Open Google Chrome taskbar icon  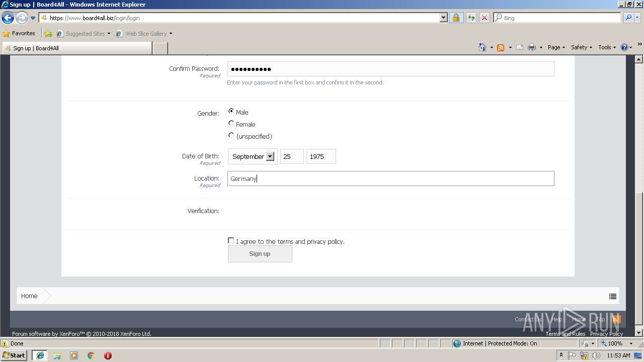click(91, 355)
